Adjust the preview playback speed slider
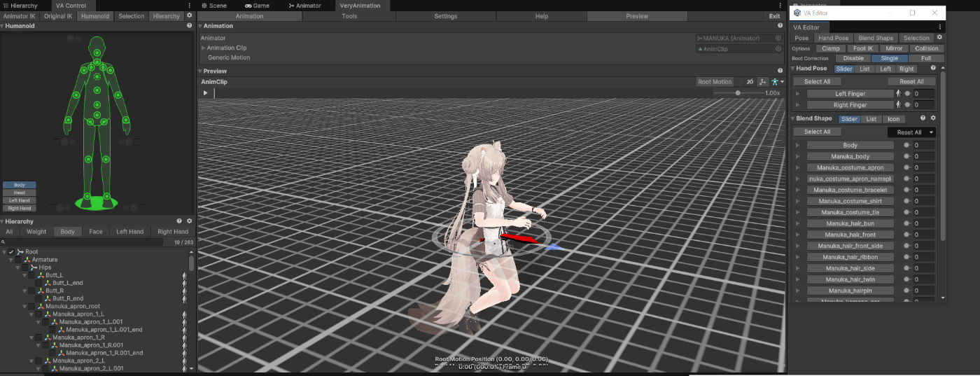Viewport: 980px width, 376px height. pyautogui.click(x=738, y=92)
